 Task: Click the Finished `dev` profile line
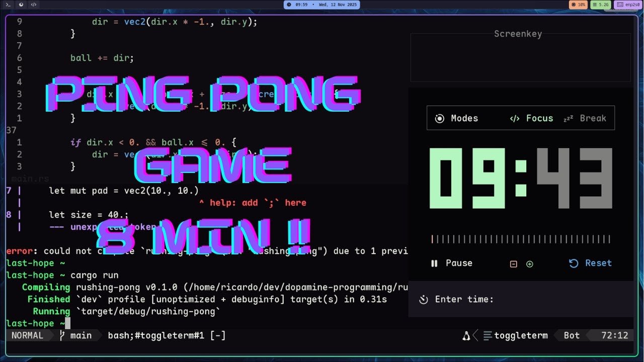click(207, 299)
